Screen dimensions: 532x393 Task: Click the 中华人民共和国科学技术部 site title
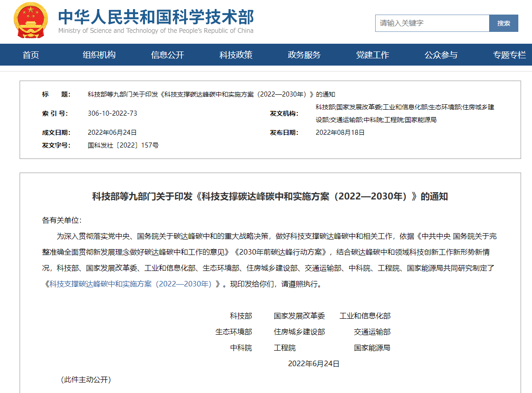coord(156,17)
